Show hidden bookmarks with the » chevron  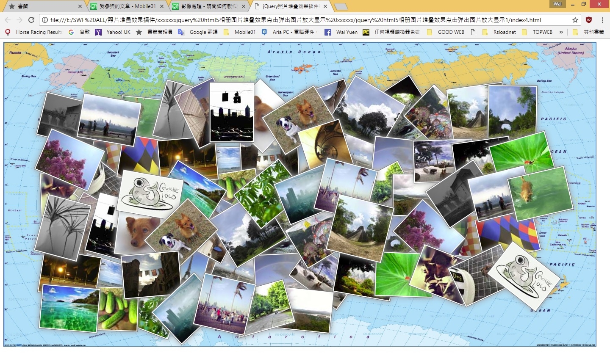(561, 32)
